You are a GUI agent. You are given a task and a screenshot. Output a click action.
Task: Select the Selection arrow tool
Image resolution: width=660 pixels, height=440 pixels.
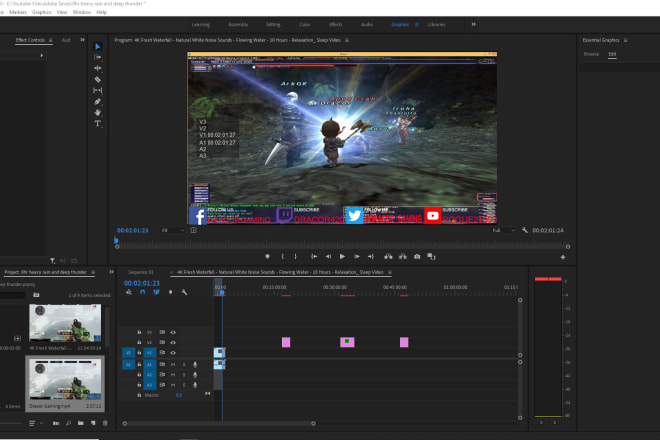98,46
